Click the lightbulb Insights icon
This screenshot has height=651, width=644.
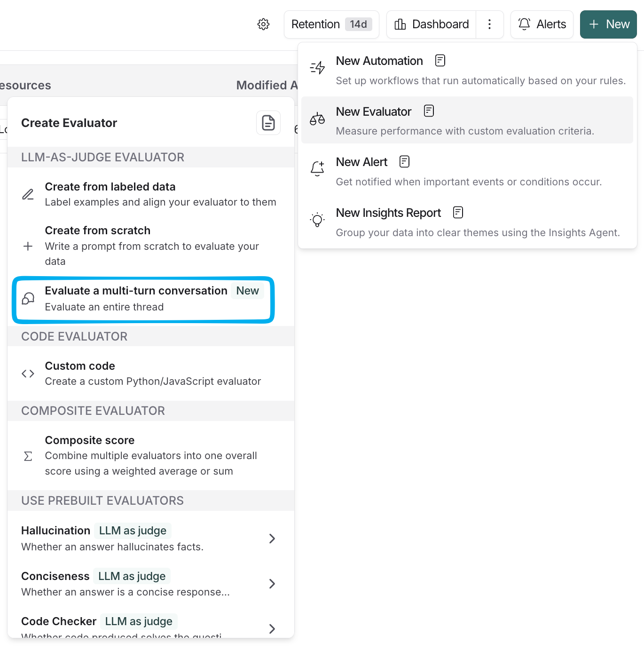click(317, 220)
